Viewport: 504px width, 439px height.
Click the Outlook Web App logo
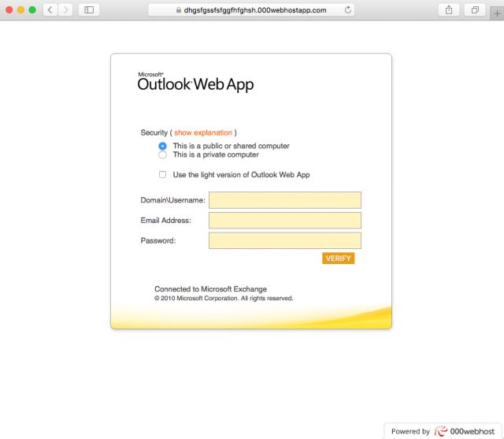coord(195,82)
